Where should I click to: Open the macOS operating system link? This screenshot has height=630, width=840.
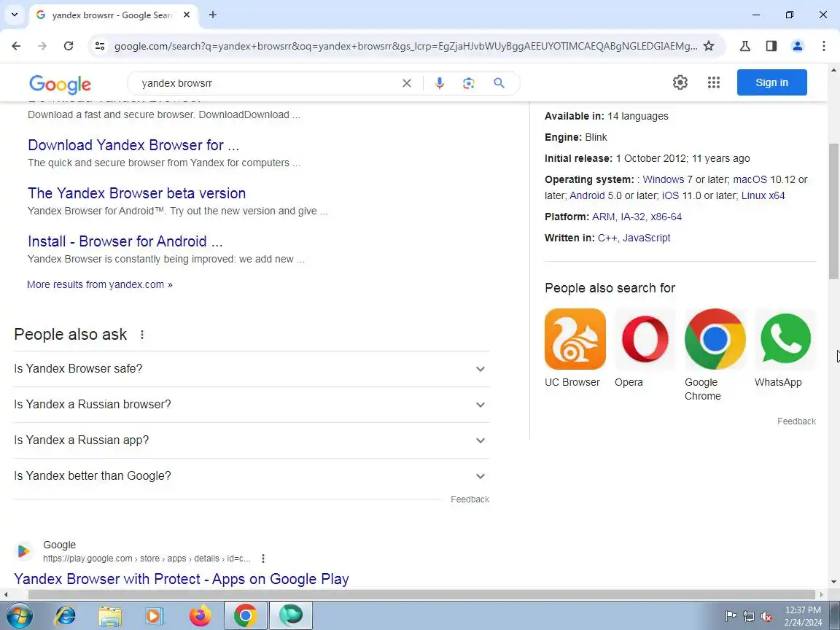pyautogui.click(x=750, y=179)
